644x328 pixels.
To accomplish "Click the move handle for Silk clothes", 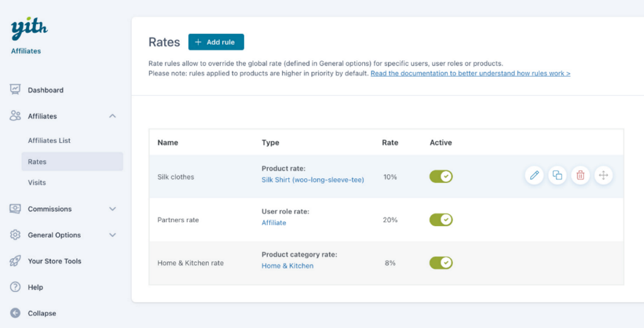I will click(x=603, y=176).
